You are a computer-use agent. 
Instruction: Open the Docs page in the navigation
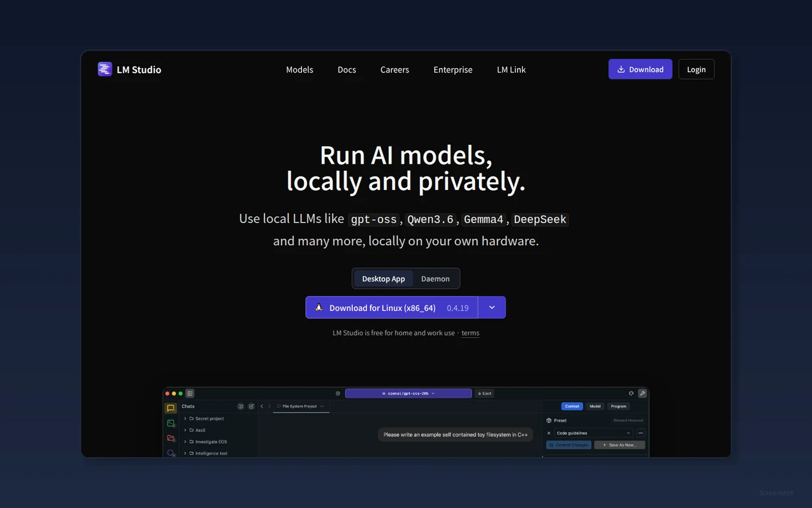[x=346, y=70]
